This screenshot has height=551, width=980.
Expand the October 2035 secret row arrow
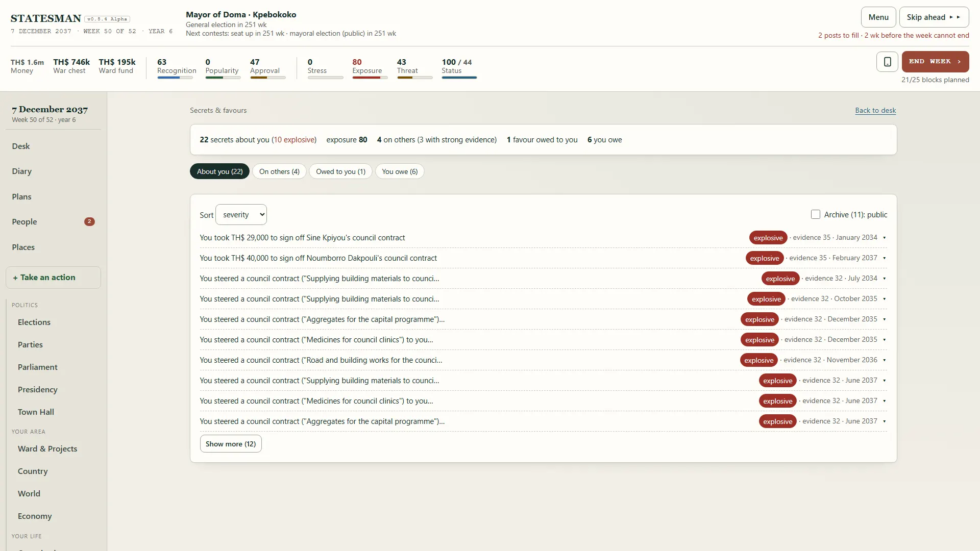pos(884,299)
